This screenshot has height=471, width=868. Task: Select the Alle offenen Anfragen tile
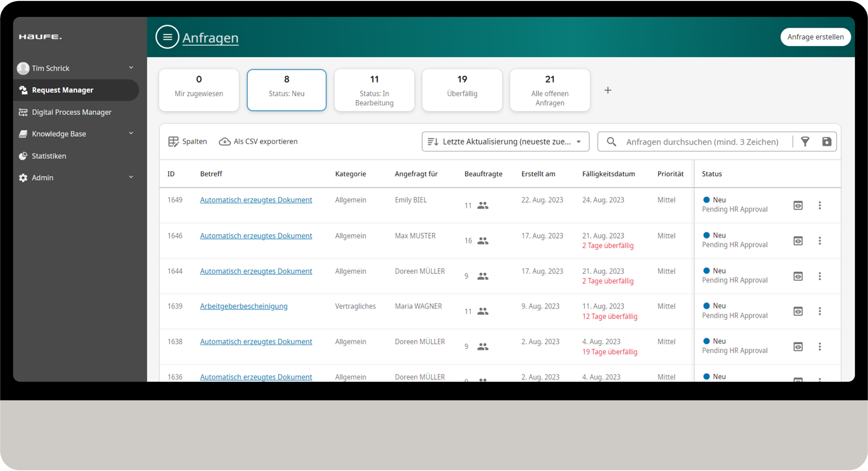[550, 90]
